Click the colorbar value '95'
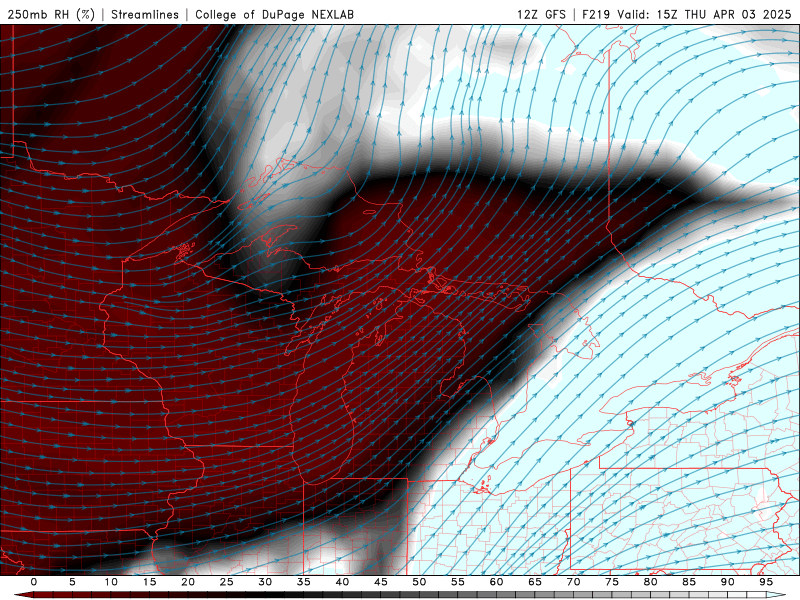 (x=766, y=582)
